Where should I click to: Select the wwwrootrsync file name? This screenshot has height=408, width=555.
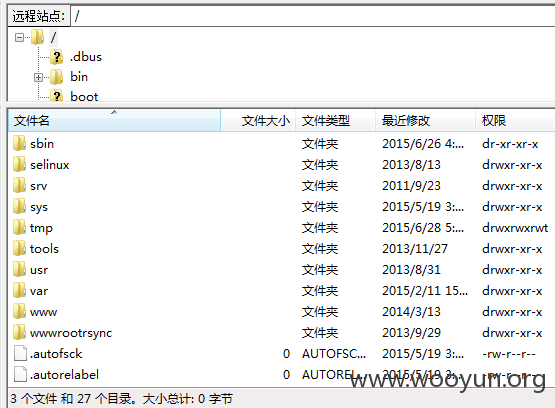pyautogui.click(x=71, y=333)
